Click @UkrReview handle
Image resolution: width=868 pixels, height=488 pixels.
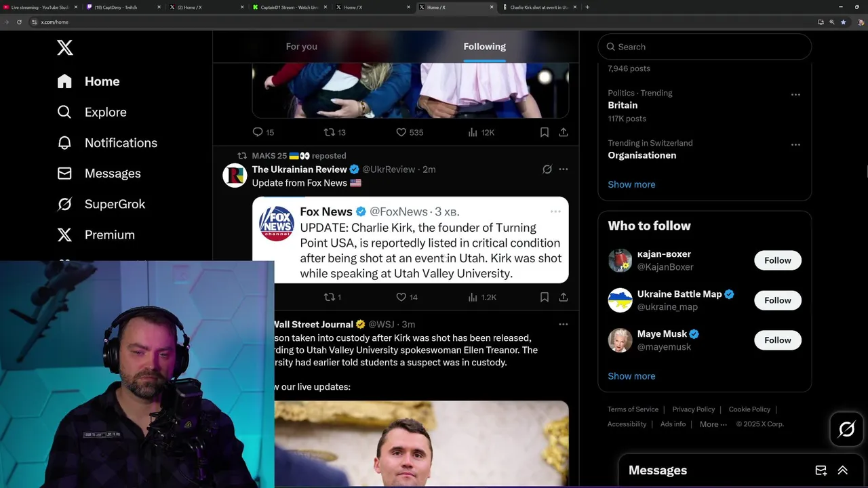[x=389, y=169]
